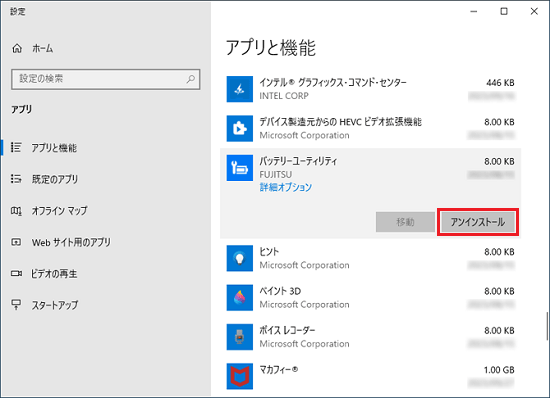Click the Web サイト用のアプリ icon
The image size is (550, 398).
point(16,242)
